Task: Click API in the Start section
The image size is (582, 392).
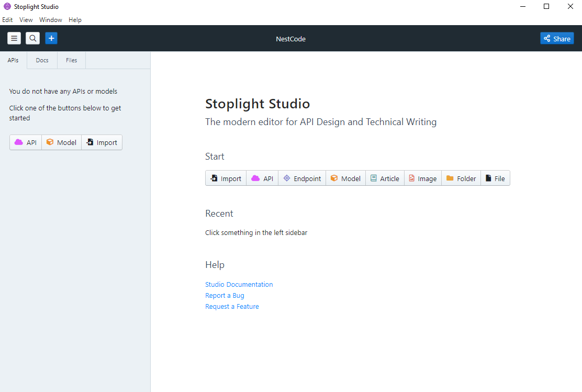Action: [x=262, y=178]
